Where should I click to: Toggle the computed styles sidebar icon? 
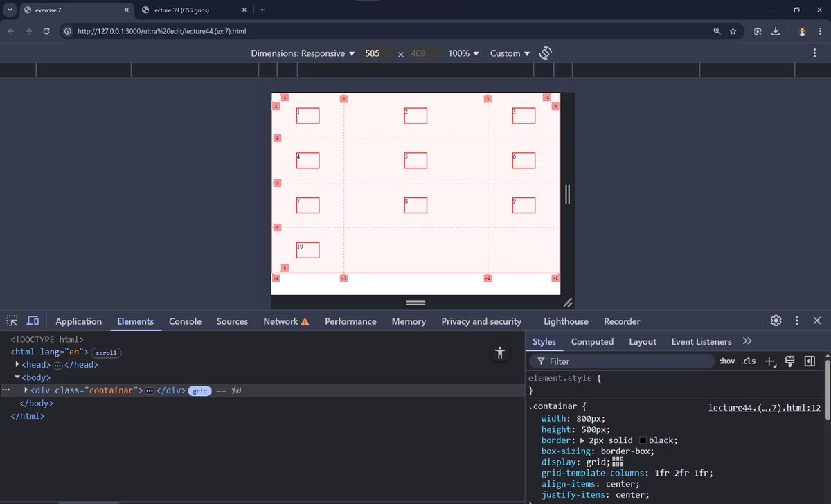[809, 361]
